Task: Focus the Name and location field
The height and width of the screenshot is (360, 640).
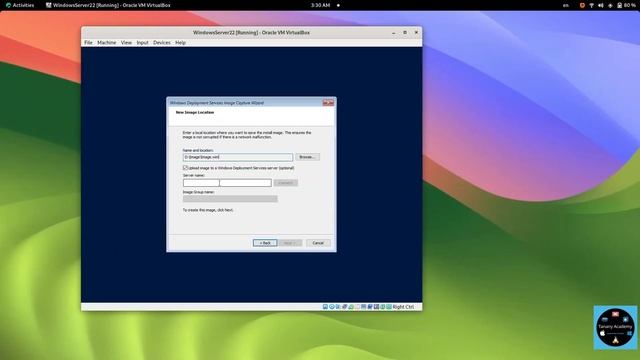Action: coord(238,157)
